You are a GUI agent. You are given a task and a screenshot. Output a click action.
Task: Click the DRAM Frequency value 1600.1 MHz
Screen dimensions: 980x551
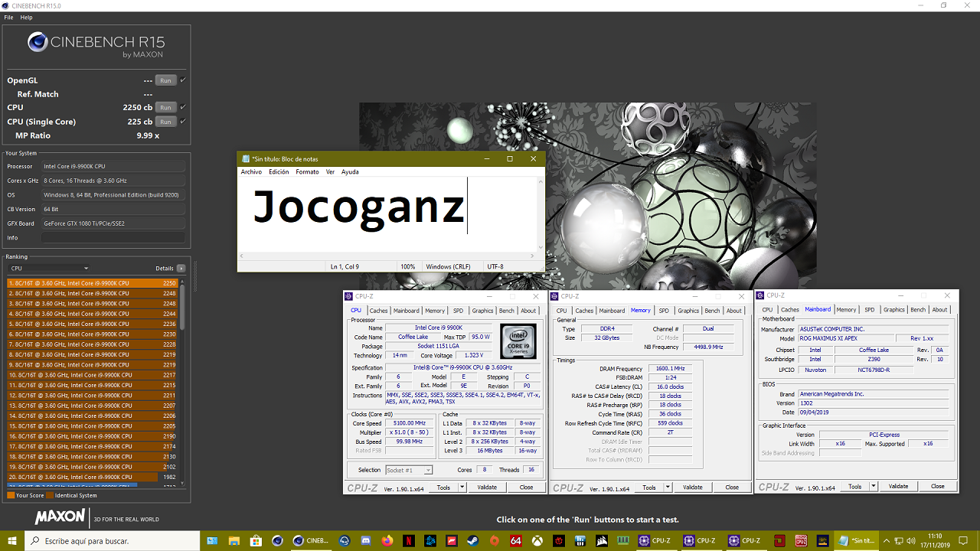click(670, 369)
